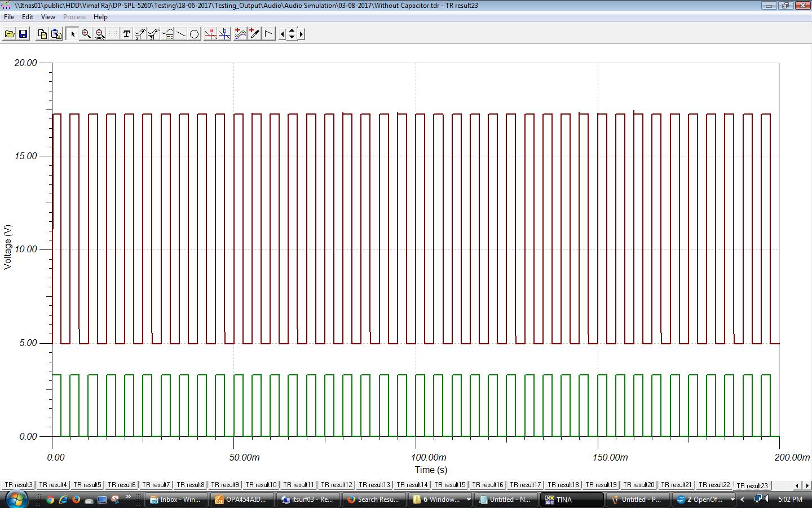Switch to TR result3 tab

[x=19, y=485]
